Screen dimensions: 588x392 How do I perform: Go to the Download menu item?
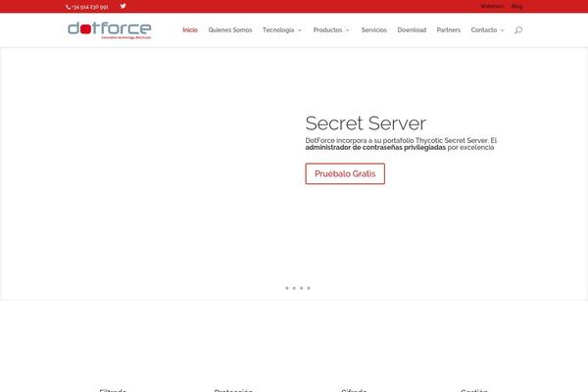(412, 30)
